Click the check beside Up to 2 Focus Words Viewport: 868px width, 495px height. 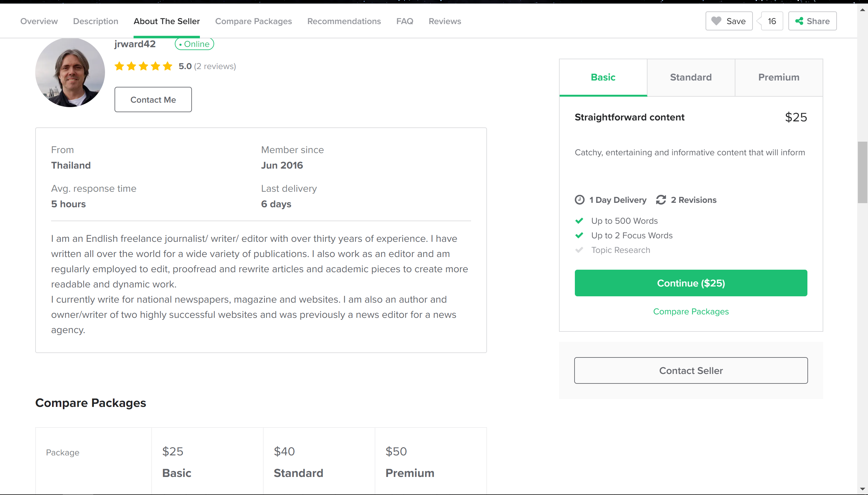(x=579, y=235)
